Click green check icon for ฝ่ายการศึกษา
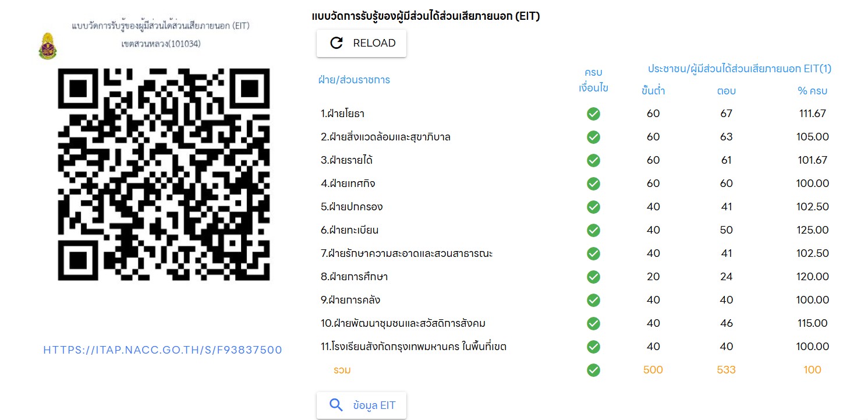868x420 pixels. click(593, 277)
